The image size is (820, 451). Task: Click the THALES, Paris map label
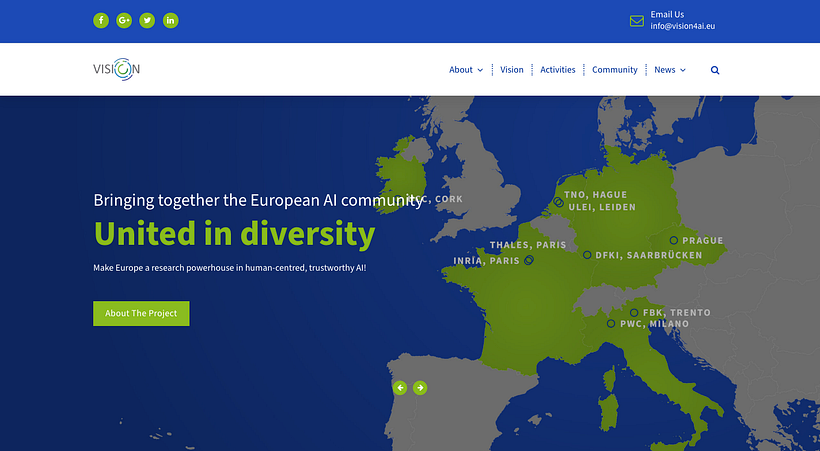point(528,245)
